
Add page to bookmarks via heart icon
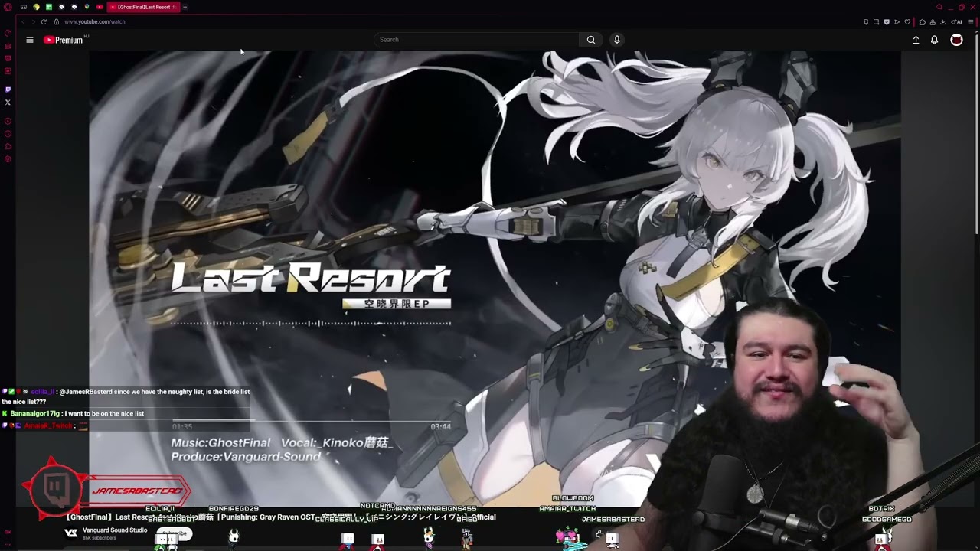coord(907,22)
